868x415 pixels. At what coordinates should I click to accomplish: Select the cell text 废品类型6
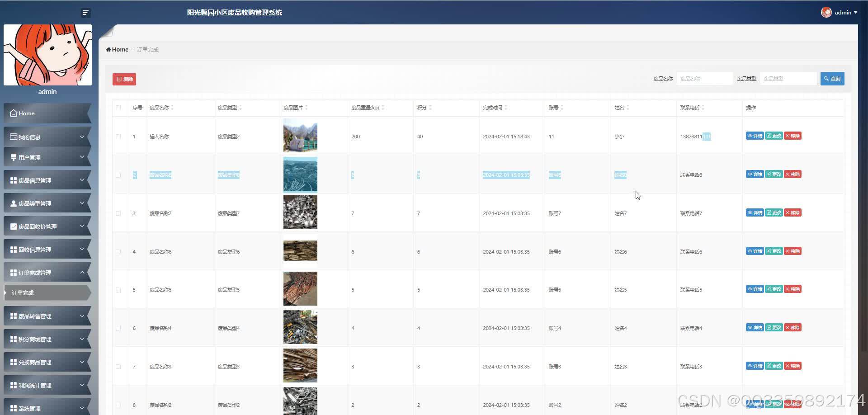(229, 252)
